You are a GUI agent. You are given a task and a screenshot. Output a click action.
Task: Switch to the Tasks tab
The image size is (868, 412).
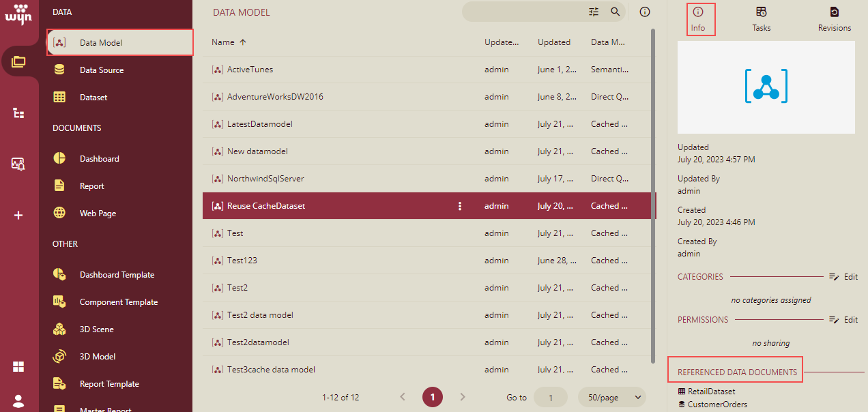762,19
